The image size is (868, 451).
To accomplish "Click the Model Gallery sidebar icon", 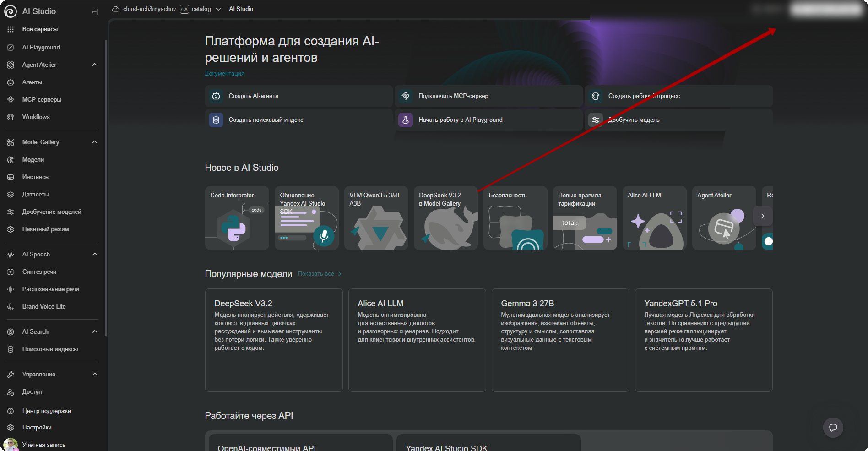I will [x=11, y=142].
